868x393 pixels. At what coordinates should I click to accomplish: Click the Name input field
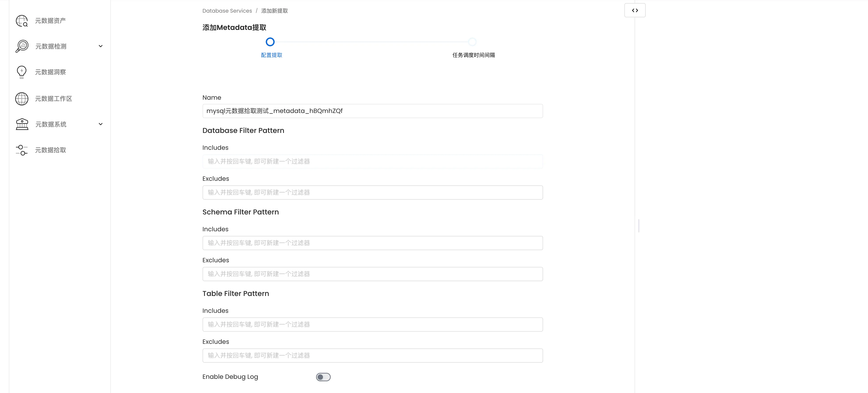pyautogui.click(x=372, y=111)
